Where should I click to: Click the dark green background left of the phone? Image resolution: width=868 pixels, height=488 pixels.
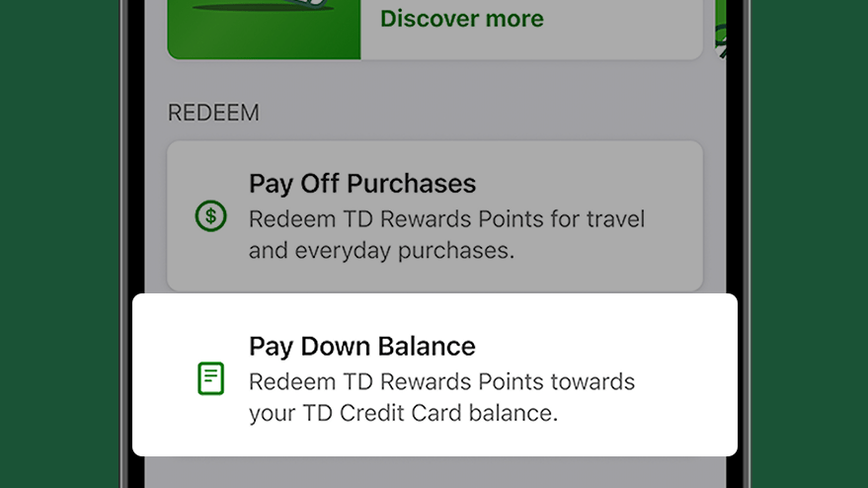59,244
